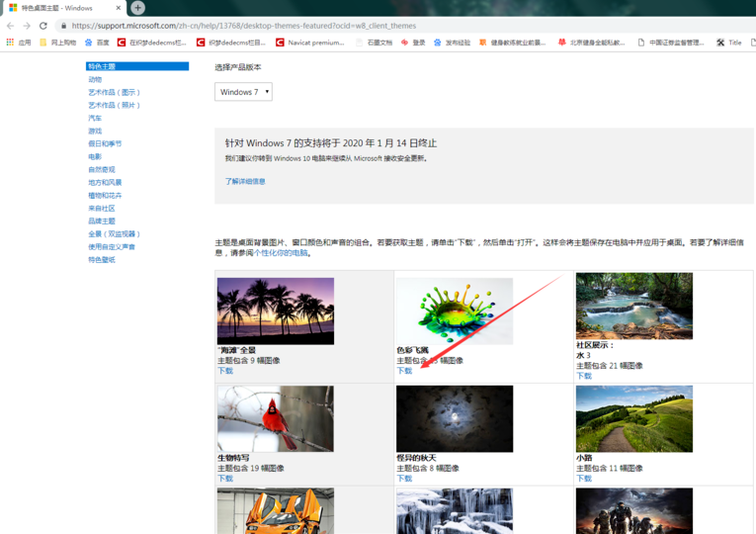Select 特色主题 in the left sidebar
The image size is (756, 534).
(x=102, y=66)
